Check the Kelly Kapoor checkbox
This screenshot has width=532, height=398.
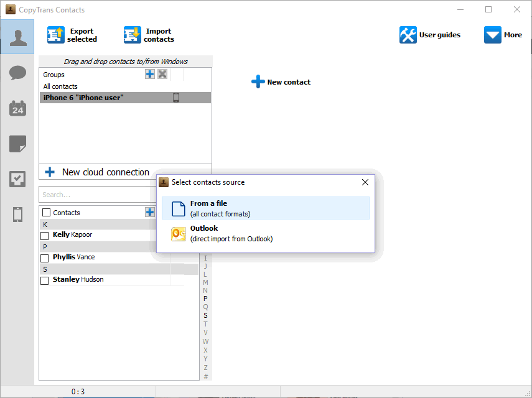coord(44,236)
